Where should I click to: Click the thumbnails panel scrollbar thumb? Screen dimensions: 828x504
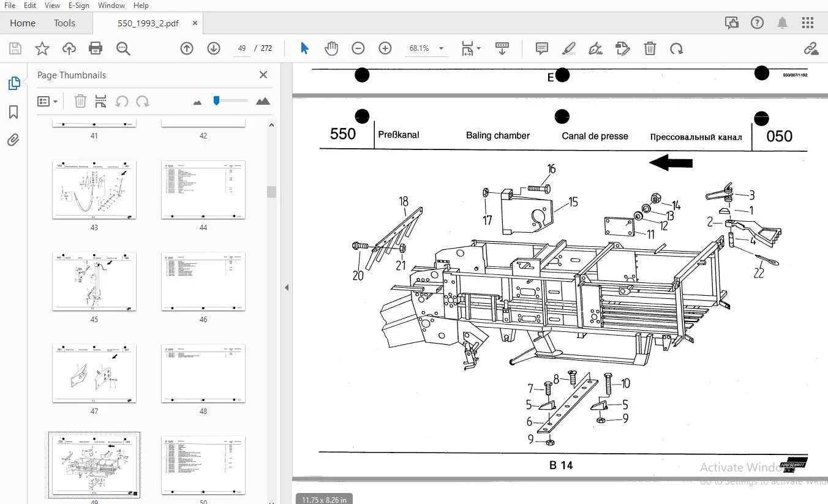(x=271, y=192)
